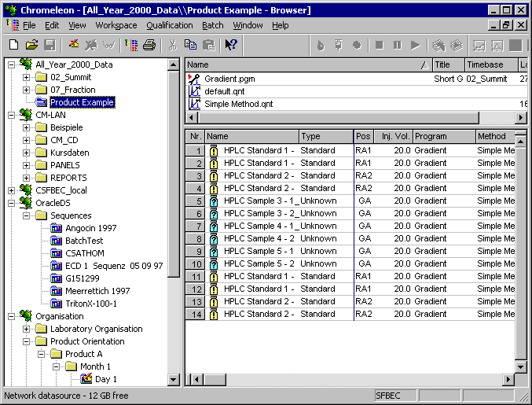
Task: Click the Paste clipboard icon
Action: coord(209,45)
